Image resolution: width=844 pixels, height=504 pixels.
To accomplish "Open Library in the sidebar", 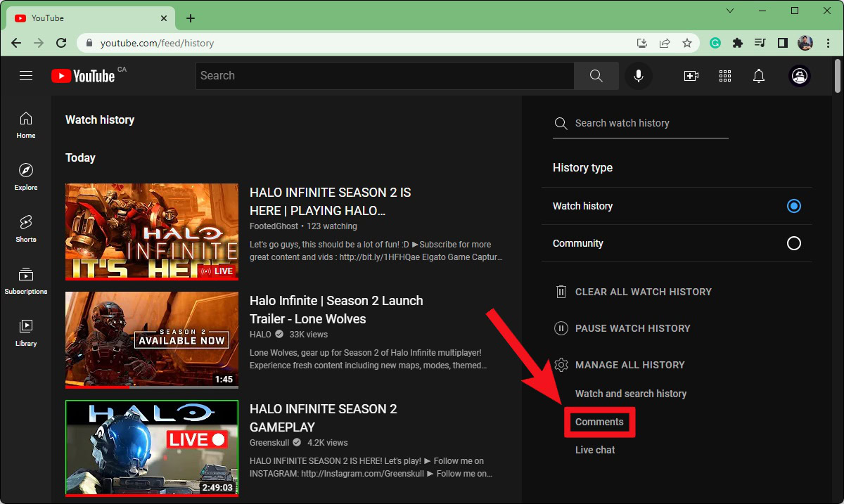I will point(26,332).
